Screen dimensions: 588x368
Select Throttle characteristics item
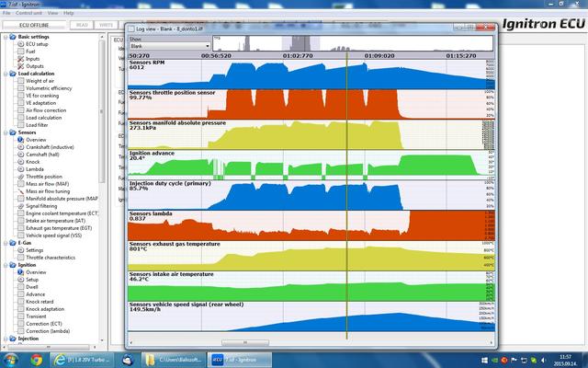point(51,258)
